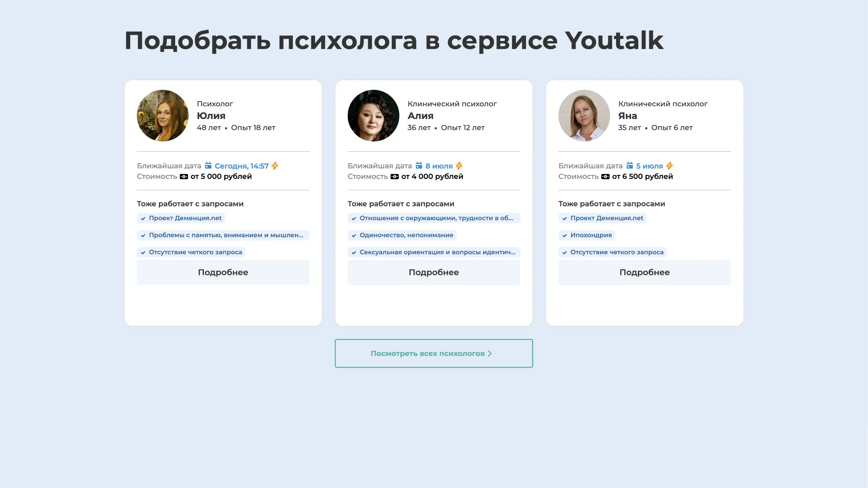Click calendar icon on Юлия's card

click(208, 165)
